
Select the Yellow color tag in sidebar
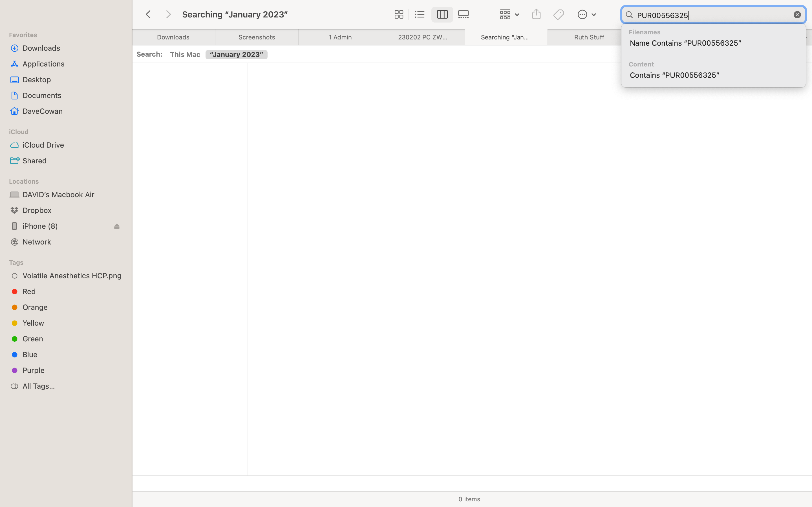click(33, 323)
